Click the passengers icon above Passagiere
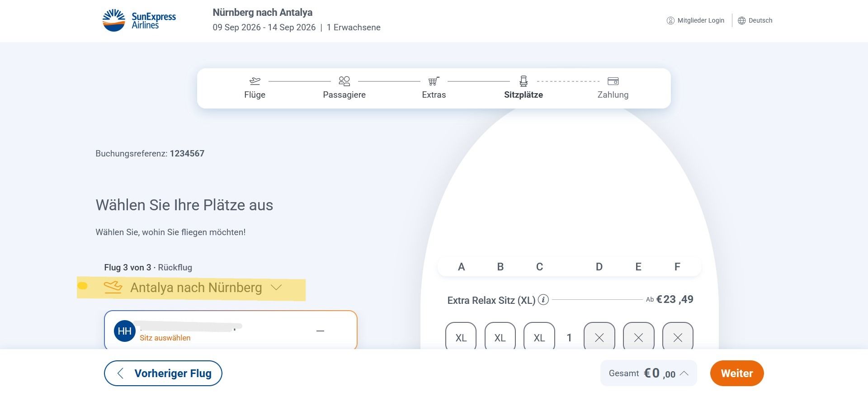Viewport: 868px width, 397px height. pos(344,81)
